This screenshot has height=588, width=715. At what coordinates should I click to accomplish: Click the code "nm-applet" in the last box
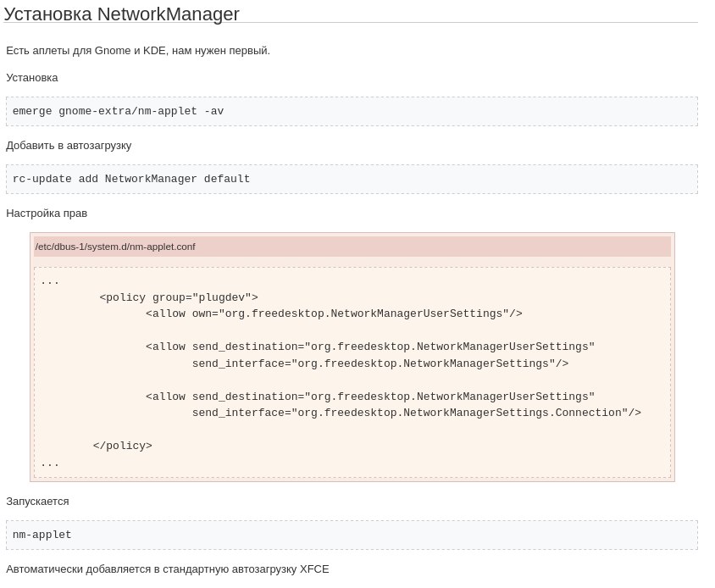42,535
